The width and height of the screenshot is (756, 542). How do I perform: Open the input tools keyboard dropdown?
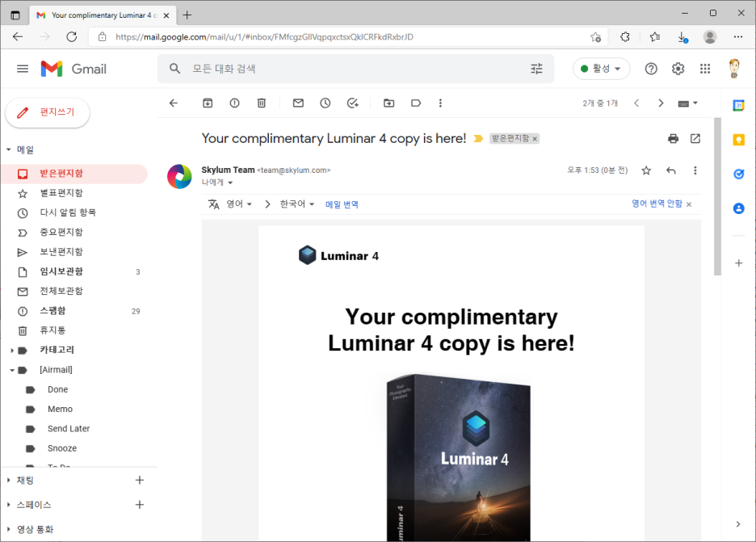(687, 103)
